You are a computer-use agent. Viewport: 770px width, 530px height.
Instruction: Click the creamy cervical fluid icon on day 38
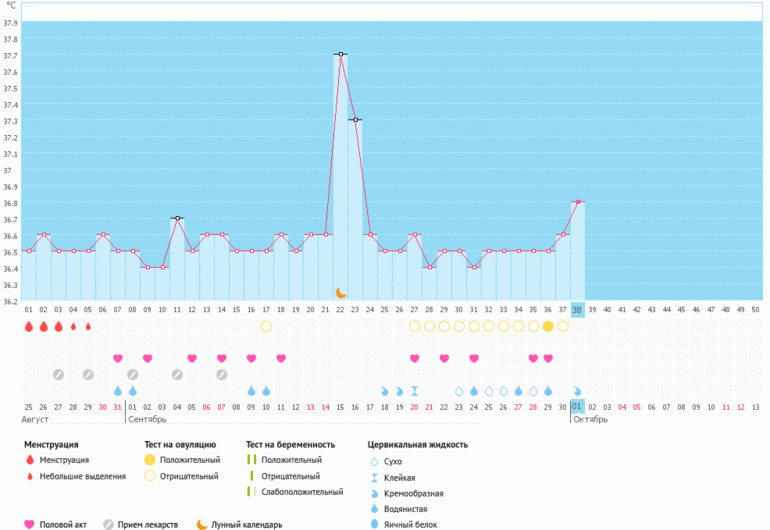point(577,390)
